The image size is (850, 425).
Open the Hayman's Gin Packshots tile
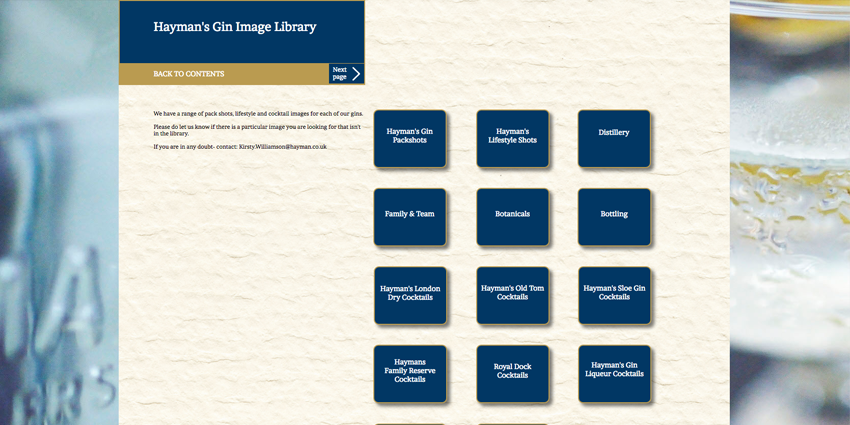(x=410, y=138)
